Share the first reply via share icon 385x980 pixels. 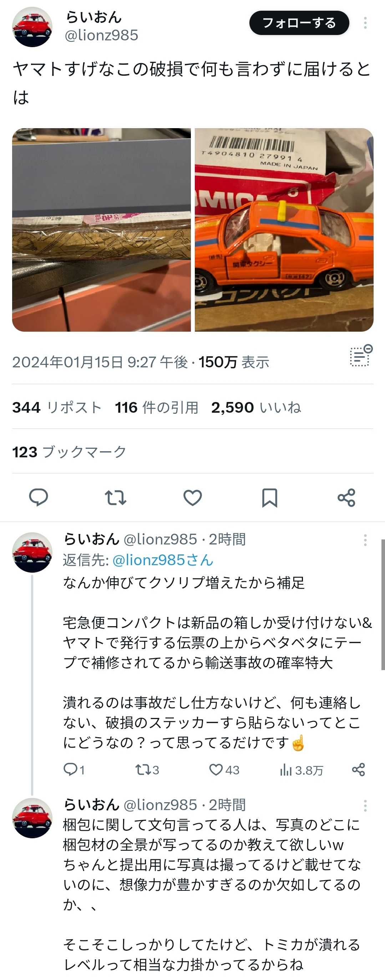358,770
